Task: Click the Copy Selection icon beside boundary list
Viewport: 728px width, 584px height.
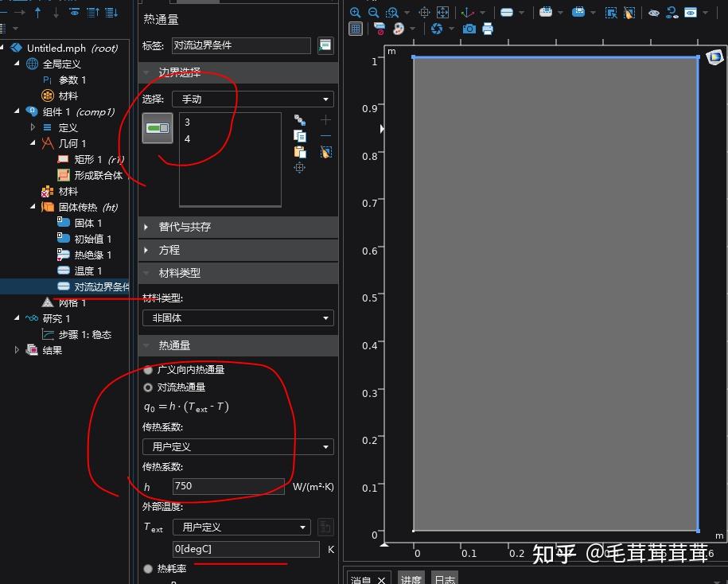Action: point(299,135)
